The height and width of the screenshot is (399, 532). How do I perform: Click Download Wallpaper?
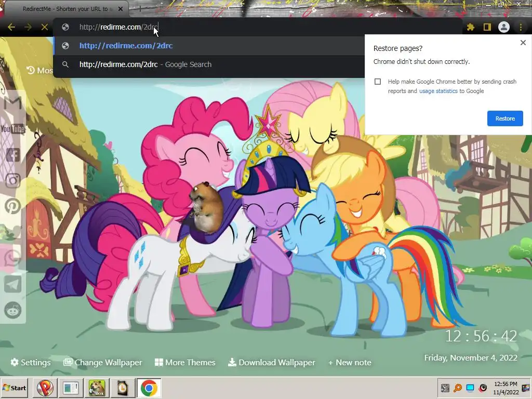[271, 362]
